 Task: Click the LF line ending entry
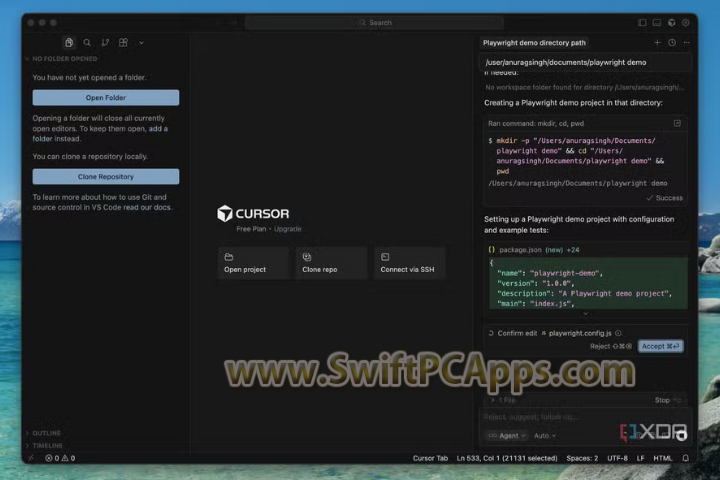point(641,458)
